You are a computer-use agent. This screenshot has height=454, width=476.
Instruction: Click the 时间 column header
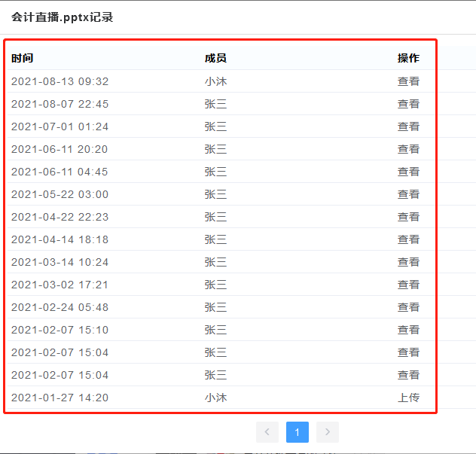coord(23,59)
